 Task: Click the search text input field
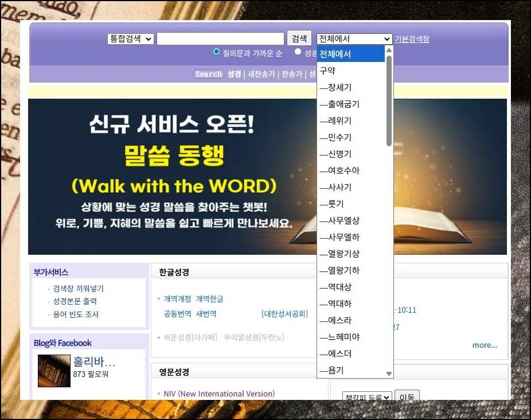[x=220, y=38]
